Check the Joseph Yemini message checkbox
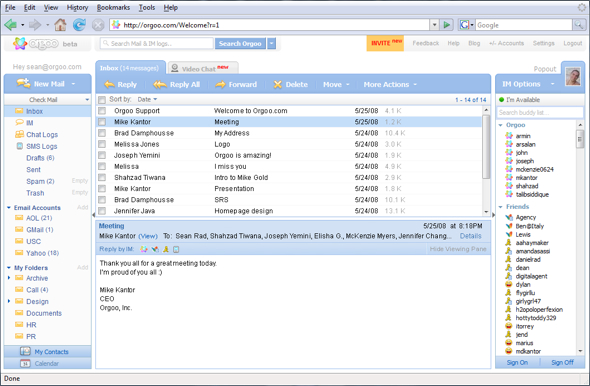The image size is (590, 386). 102,155
